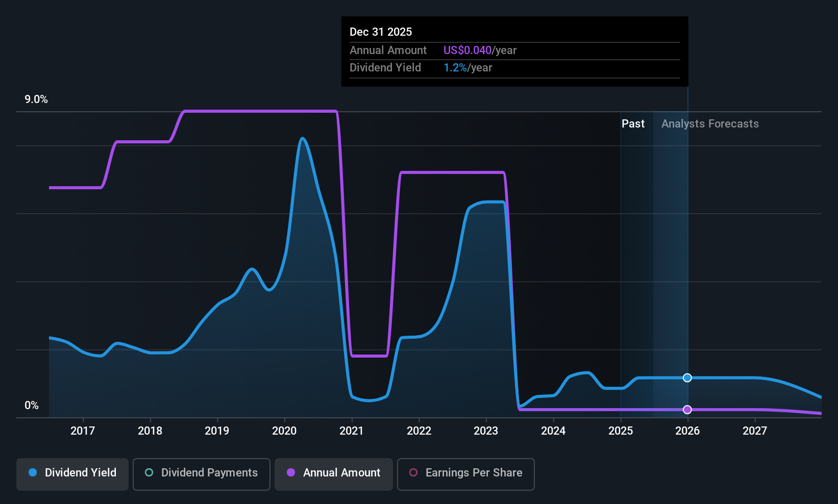Click the 2027 x-axis label
Viewport: 838px width, 504px height.
click(755, 431)
